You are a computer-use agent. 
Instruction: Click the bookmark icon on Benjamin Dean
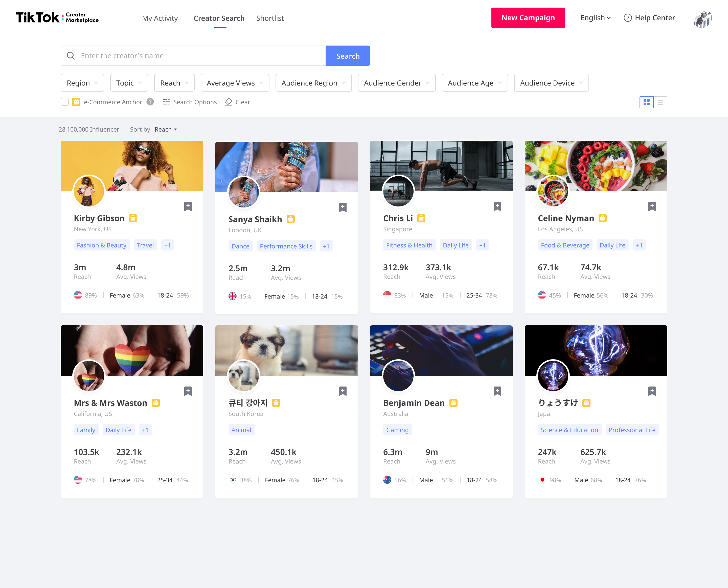coord(497,391)
